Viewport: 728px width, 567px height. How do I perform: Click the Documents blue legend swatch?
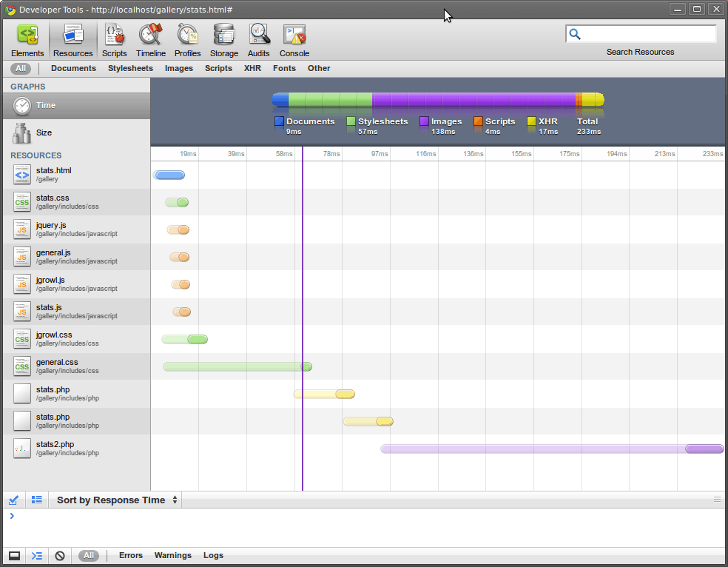coord(279,121)
